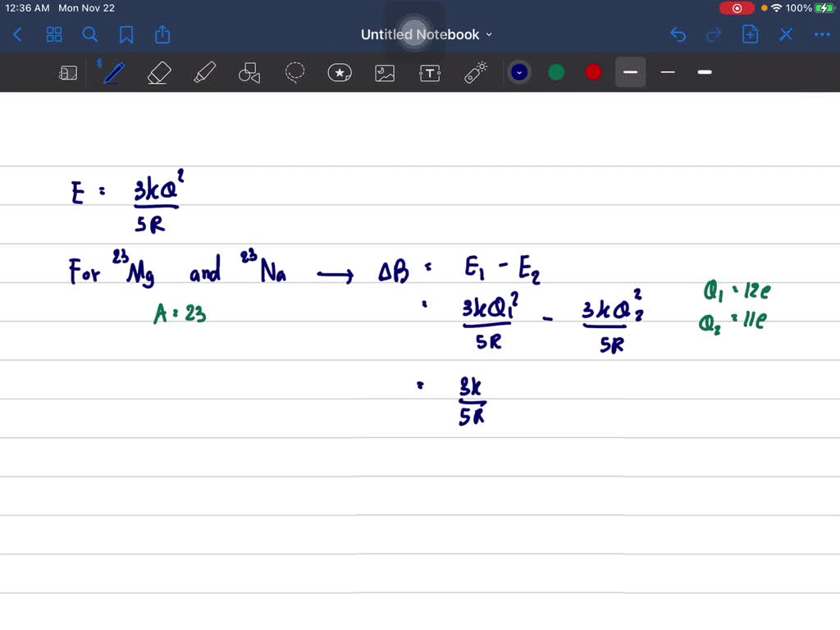Open the Share menu

[x=162, y=34]
